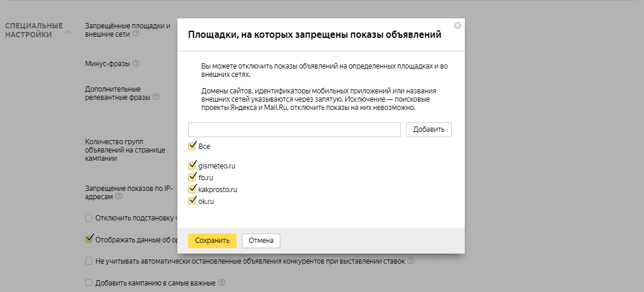The width and height of the screenshot is (644, 292).
Task: Uncheck the gismeteo.ru site
Action: pyautogui.click(x=192, y=166)
